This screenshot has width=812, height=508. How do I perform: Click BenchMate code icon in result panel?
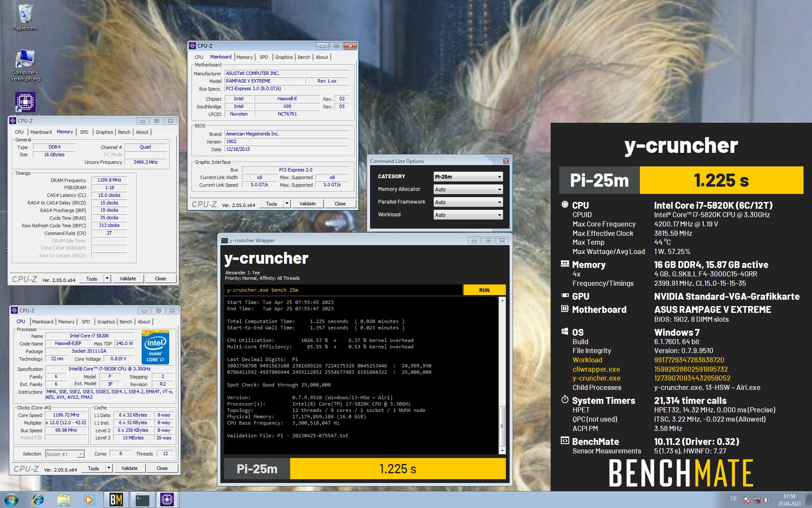click(565, 441)
